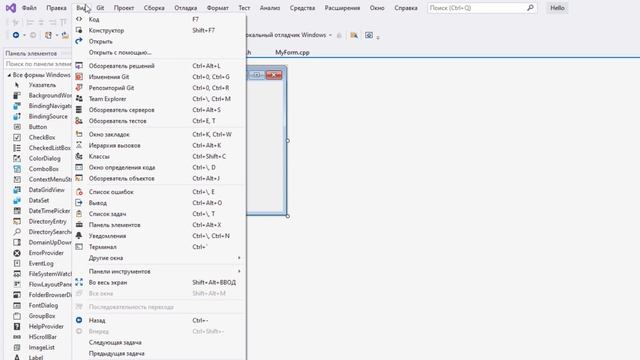This screenshot has height=360, width=640.
Task: Open the Тест menu
Action: click(244, 8)
